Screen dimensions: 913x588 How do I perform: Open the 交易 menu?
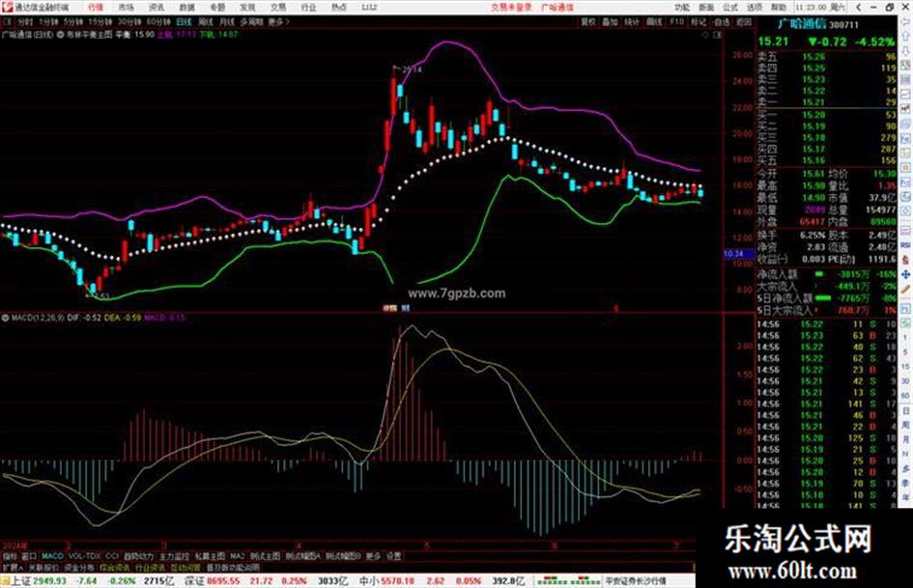coord(278,8)
